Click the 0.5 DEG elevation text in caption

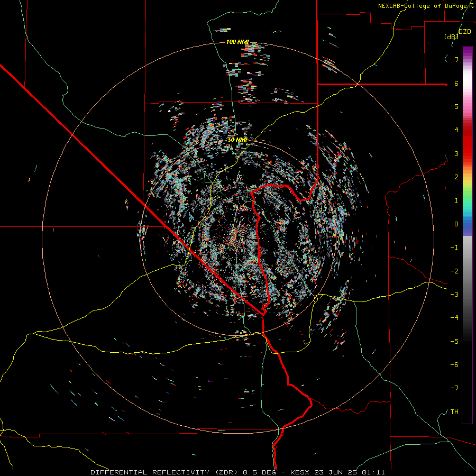(x=259, y=472)
